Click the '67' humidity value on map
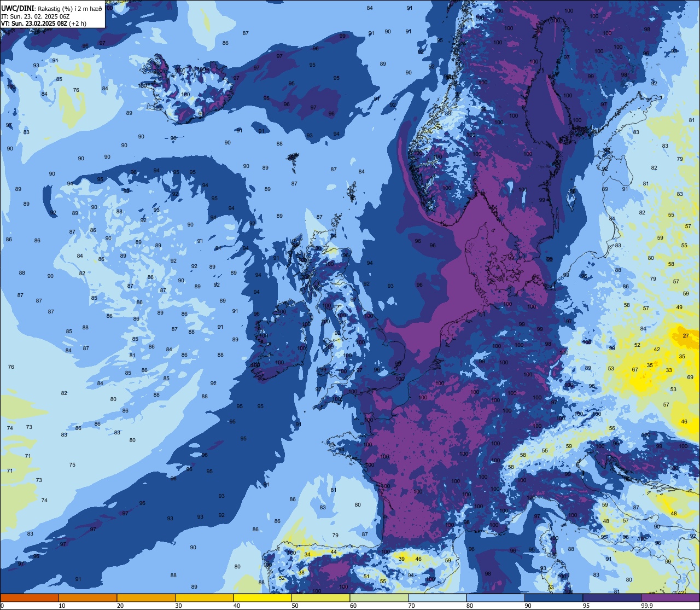The image size is (700, 610). 635,369
